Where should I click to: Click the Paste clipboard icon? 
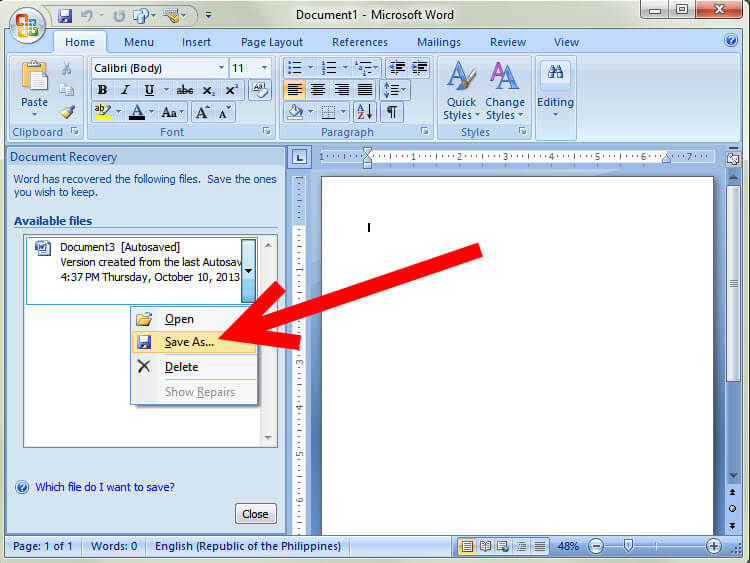(x=34, y=76)
